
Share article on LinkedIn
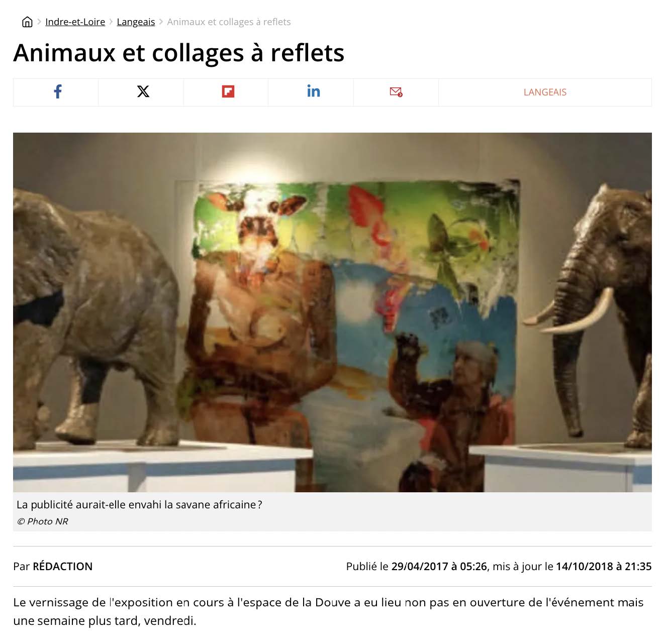coord(314,91)
